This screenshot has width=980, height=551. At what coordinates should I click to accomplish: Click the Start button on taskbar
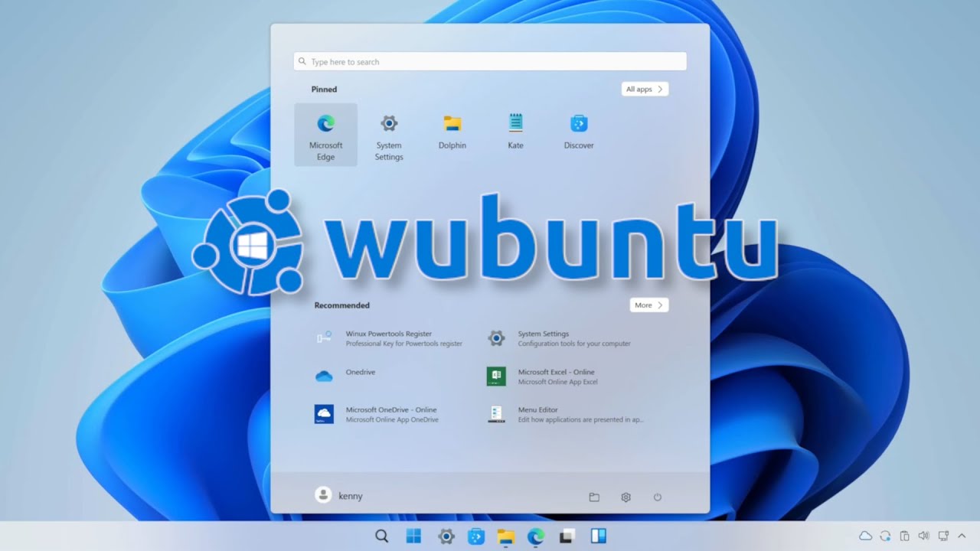click(413, 536)
